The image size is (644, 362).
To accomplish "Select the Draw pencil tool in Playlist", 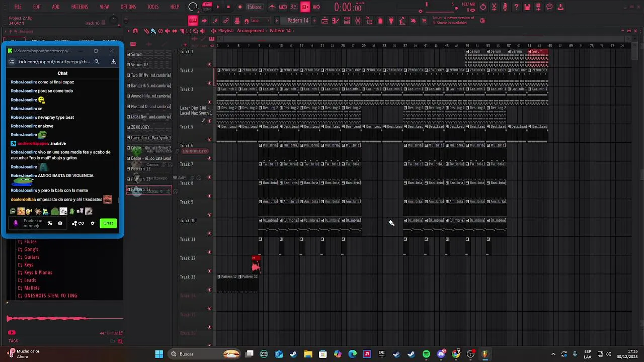I will 146,31.
